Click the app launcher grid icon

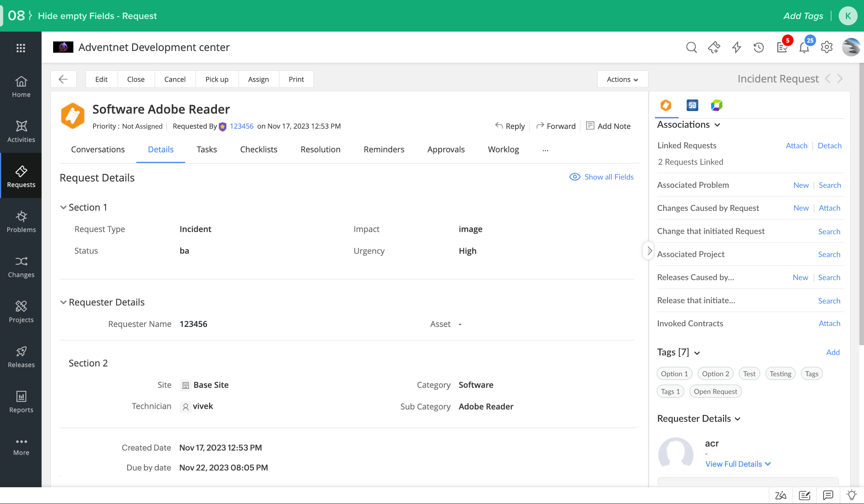click(x=21, y=48)
